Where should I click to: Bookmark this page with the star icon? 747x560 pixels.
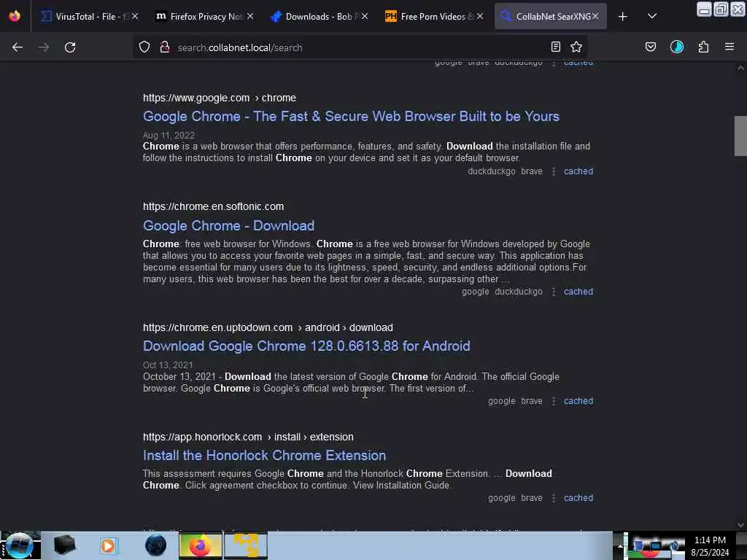[576, 47]
